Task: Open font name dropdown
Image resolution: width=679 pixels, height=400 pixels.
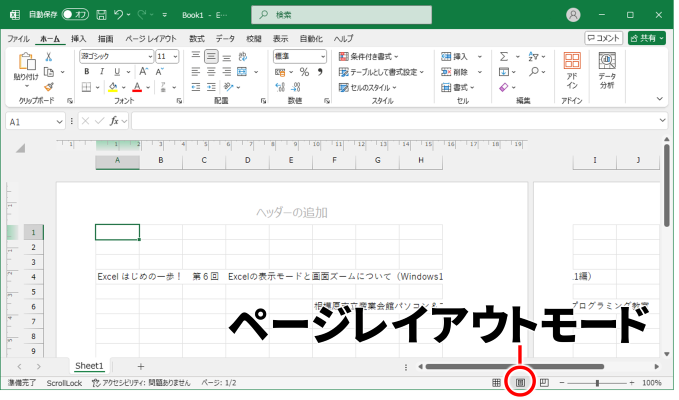Action: pyautogui.click(x=150, y=57)
